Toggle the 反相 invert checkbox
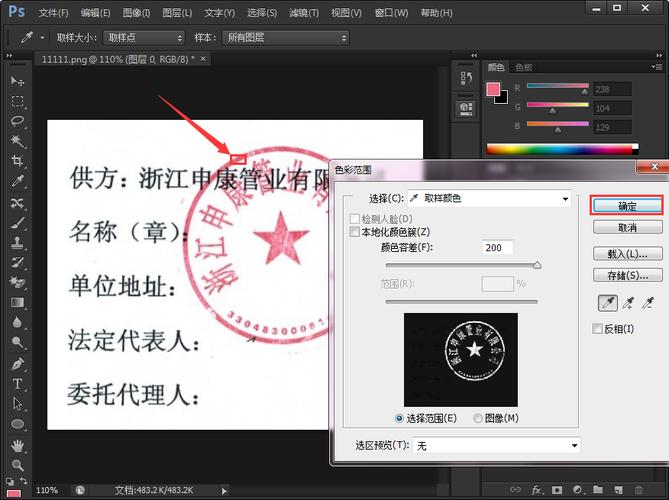The height and width of the screenshot is (500, 669). [x=597, y=328]
